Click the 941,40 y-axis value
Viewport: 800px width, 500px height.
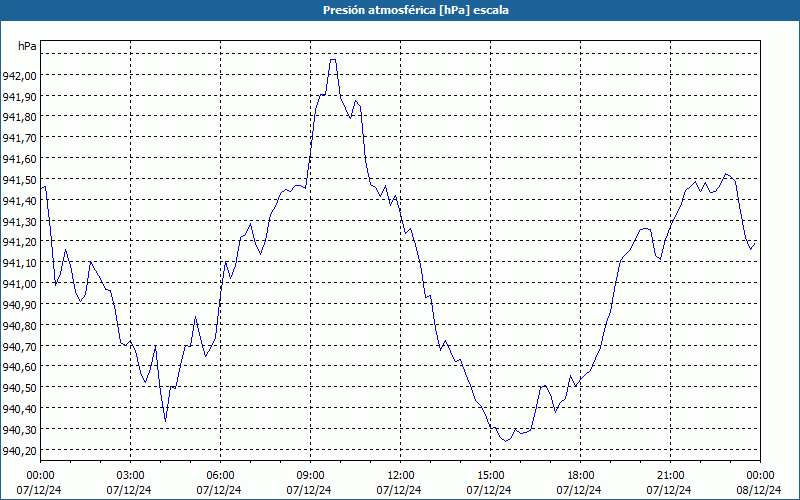tap(19, 201)
